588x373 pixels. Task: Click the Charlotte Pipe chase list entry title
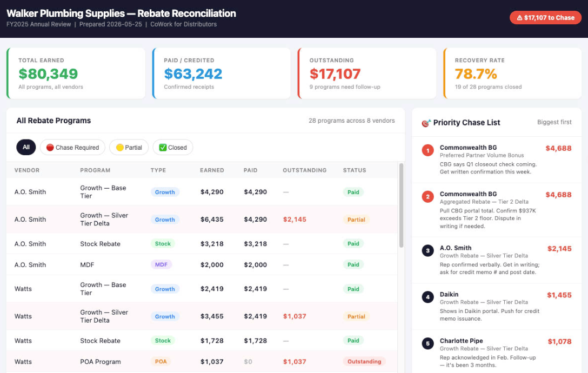click(461, 341)
